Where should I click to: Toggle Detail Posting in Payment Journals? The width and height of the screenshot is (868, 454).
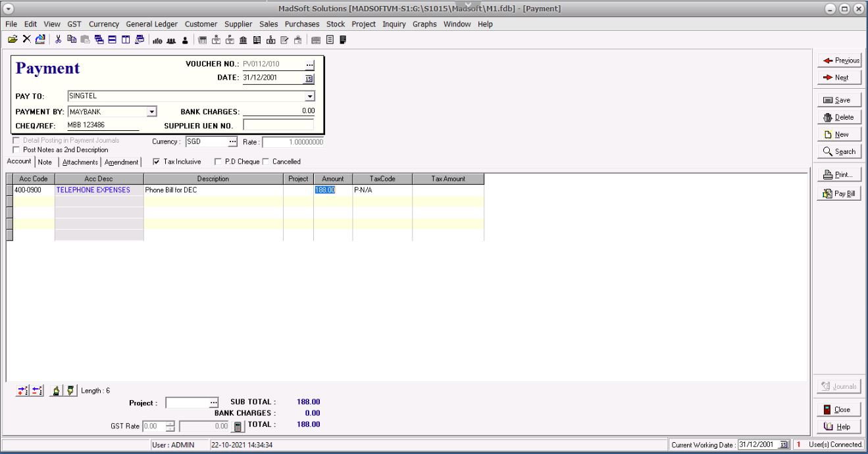click(17, 141)
